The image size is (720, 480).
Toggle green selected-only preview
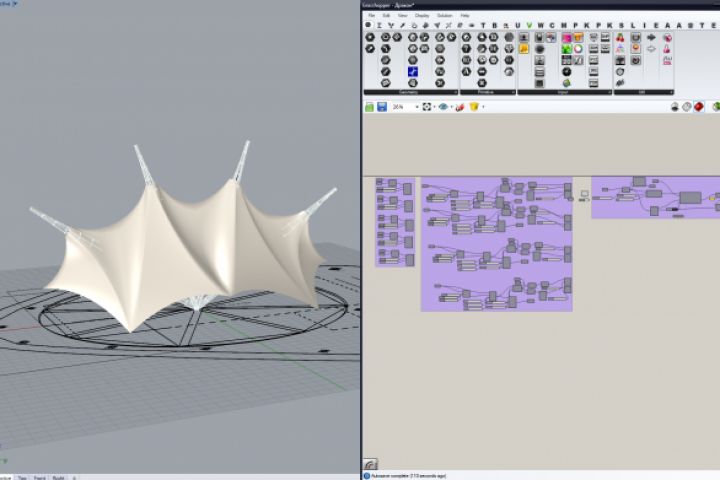click(716, 107)
